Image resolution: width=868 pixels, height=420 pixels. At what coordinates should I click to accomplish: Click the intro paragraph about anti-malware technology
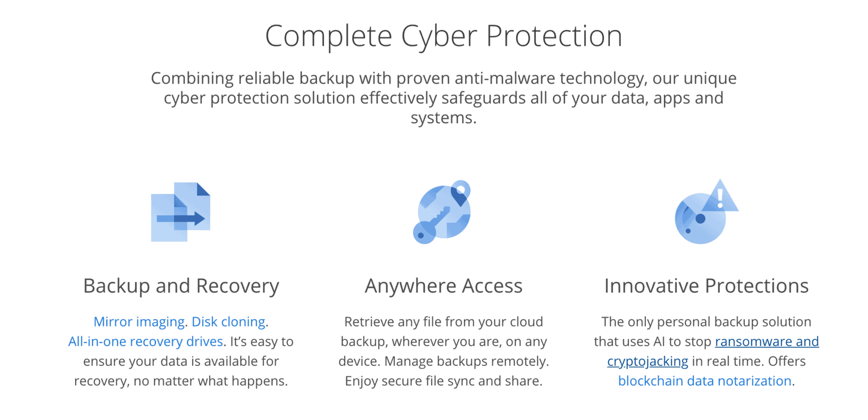click(444, 98)
